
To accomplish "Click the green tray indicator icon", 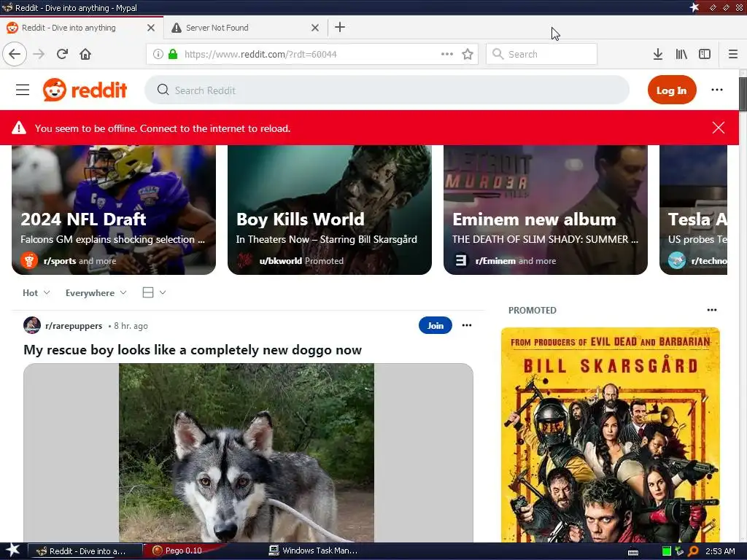I will click(x=667, y=551).
